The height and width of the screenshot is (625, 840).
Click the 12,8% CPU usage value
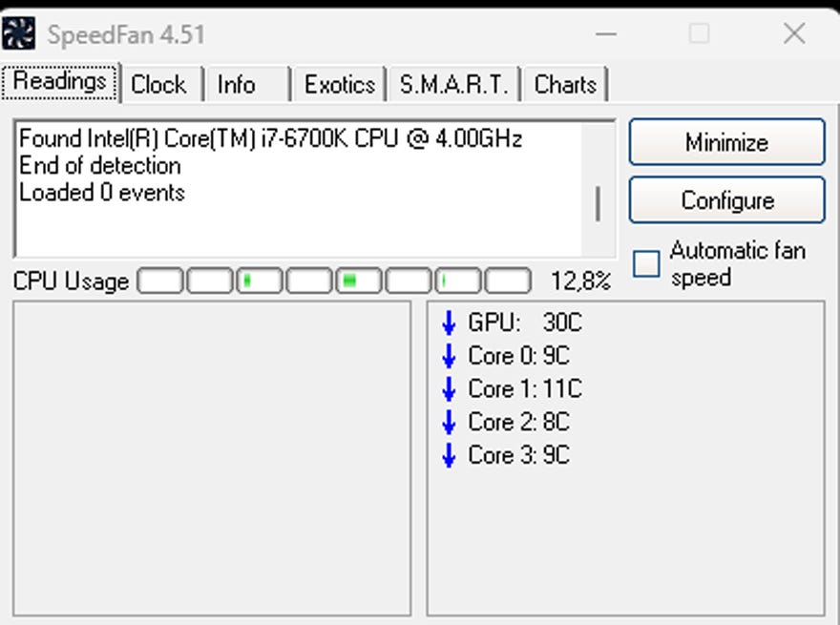[x=580, y=281]
